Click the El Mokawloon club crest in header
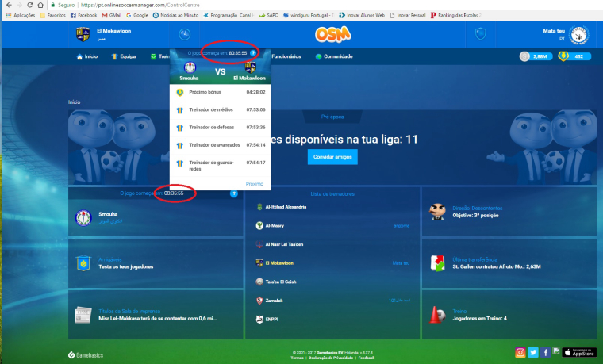Viewport: 603px width, 364px height. pos(83,34)
